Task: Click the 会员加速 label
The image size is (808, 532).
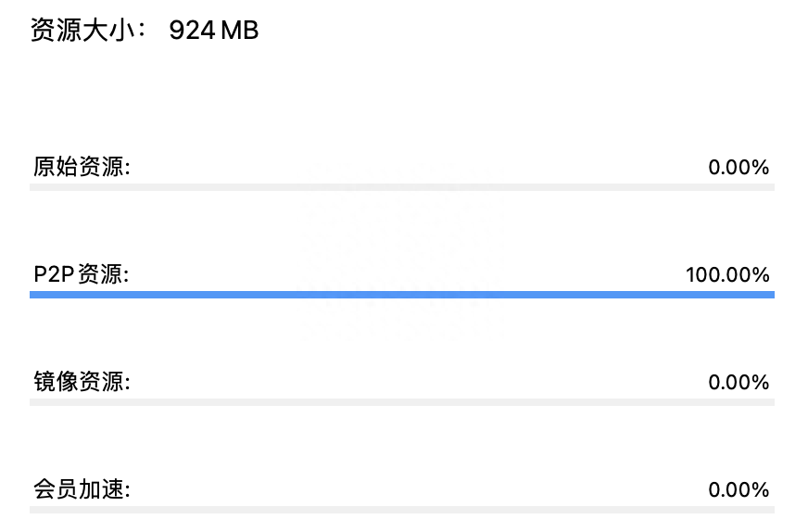Action: coord(82,489)
